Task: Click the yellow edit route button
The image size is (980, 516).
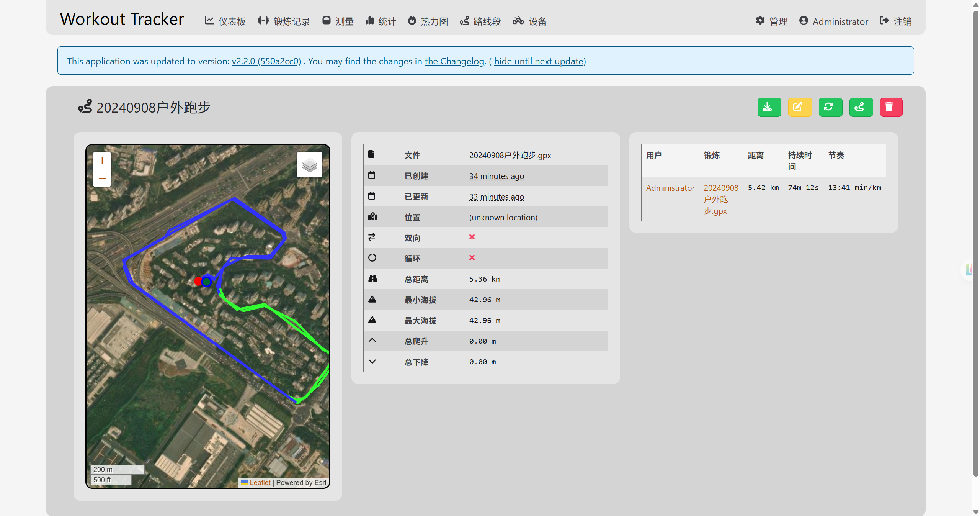Action: (x=799, y=107)
